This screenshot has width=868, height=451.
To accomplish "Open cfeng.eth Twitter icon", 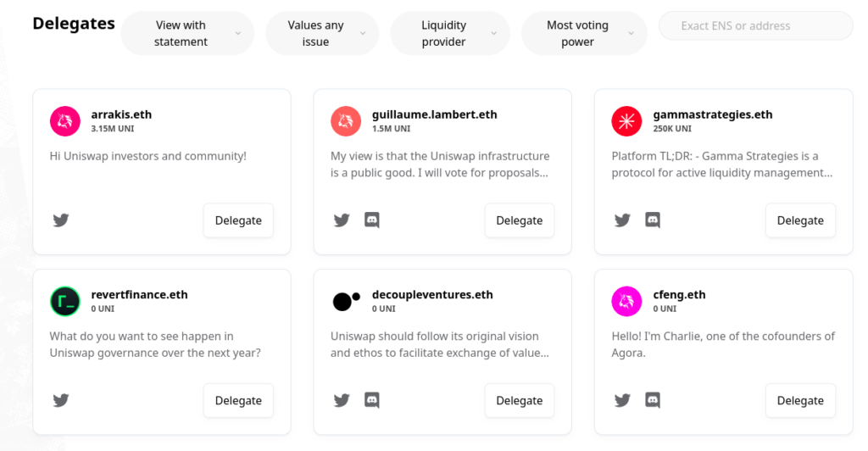I will coord(622,400).
